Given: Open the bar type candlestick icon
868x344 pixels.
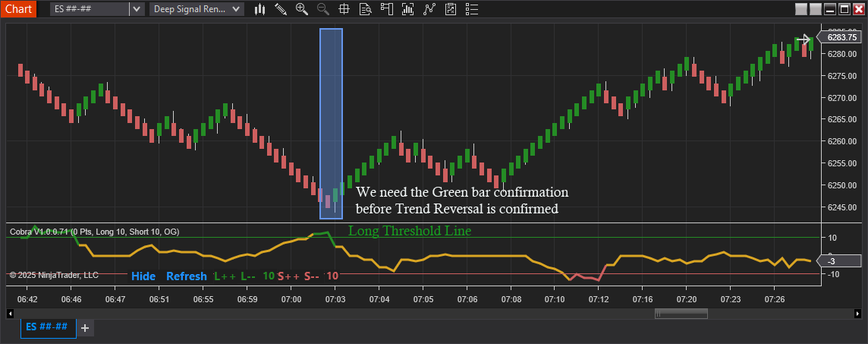Looking at the screenshot, I should pyautogui.click(x=260, y=9).
